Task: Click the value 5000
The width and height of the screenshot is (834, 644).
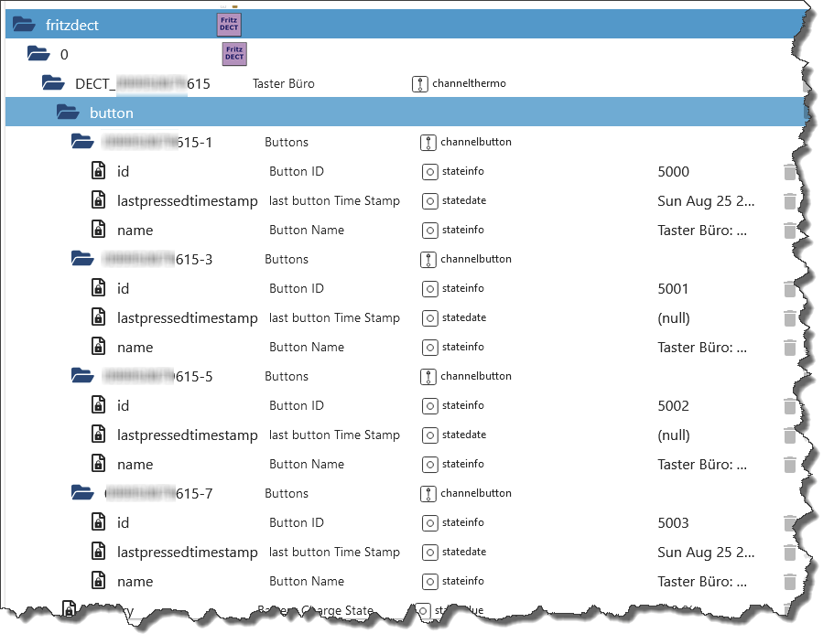Action: pyautogui.click(x=674, y=172)
